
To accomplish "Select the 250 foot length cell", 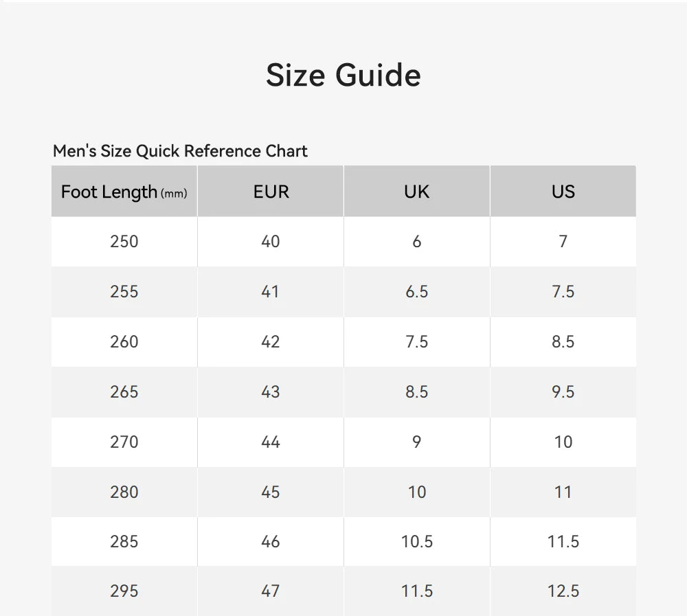I will click(124, 242).
